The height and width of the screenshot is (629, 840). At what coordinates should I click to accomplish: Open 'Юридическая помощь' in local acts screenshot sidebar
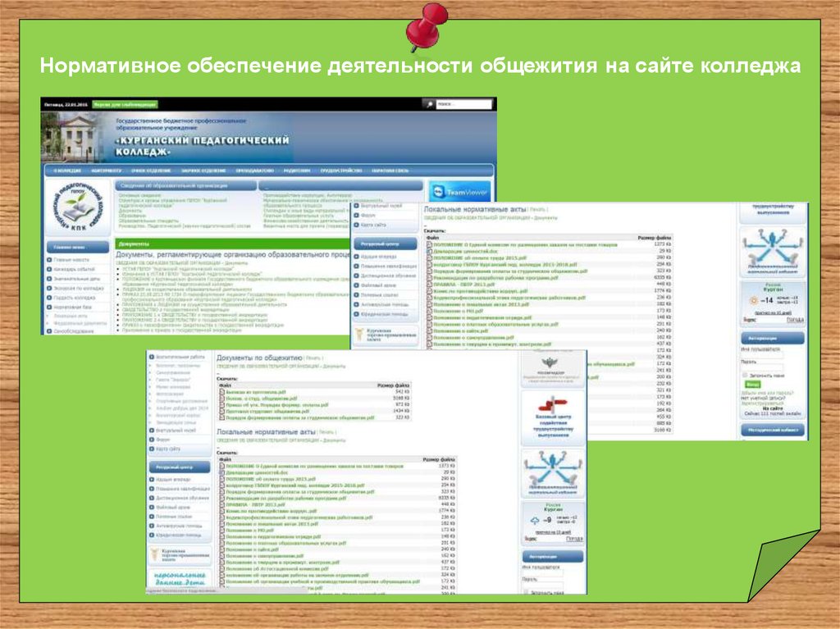384,314
